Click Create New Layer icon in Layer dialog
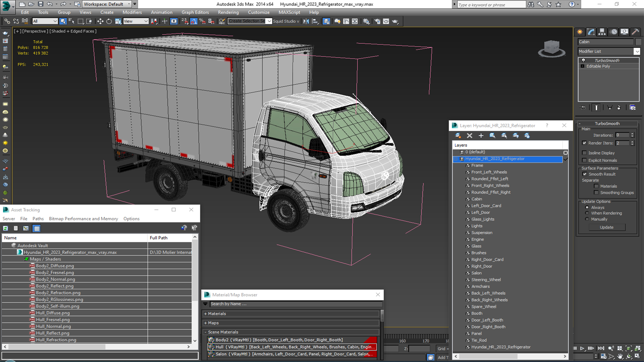The width and height of the screenshot is (644, 362). (458, 135)
